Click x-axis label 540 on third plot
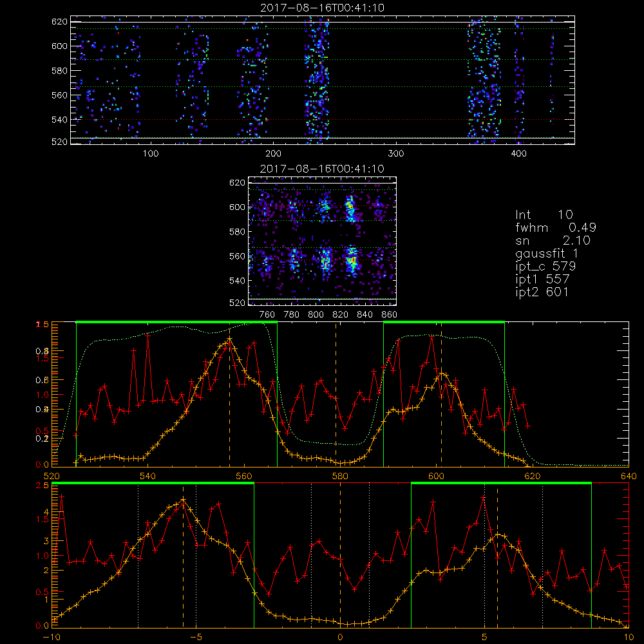 147,477
